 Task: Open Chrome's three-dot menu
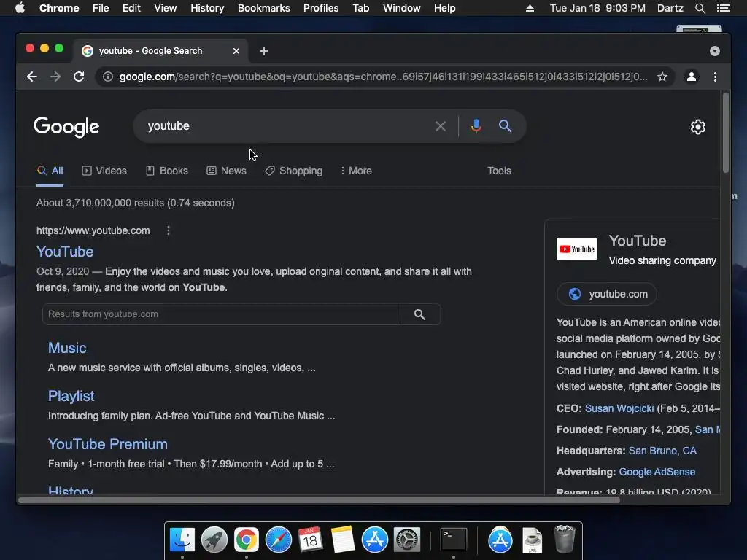(715, 77)
